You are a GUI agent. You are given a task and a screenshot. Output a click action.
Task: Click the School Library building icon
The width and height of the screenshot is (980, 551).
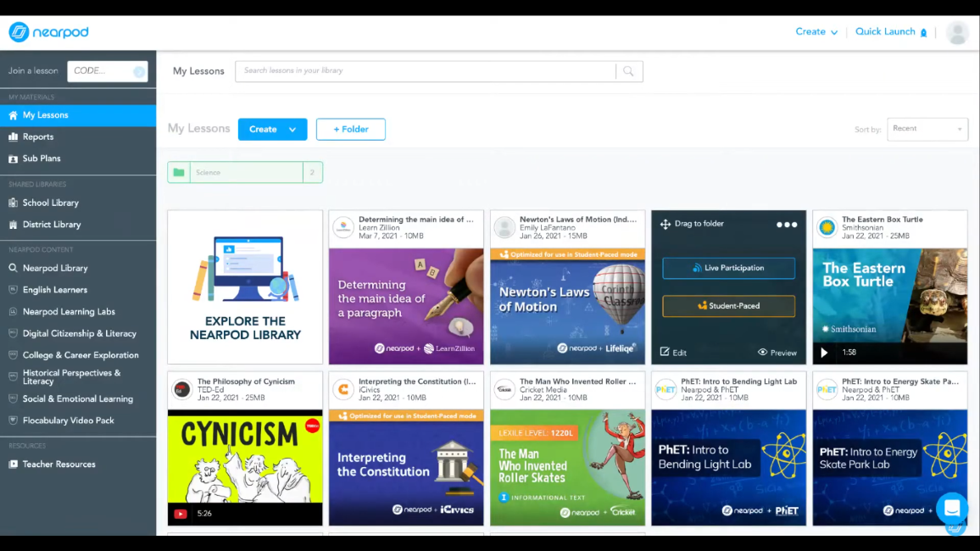coord(13,203)
